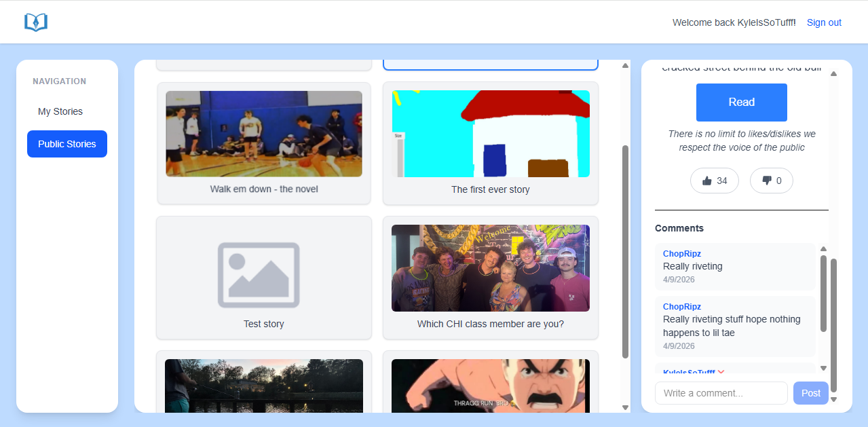Click the right panel scrollbar thumb
868x427 pixels.
tap(834, 324)
